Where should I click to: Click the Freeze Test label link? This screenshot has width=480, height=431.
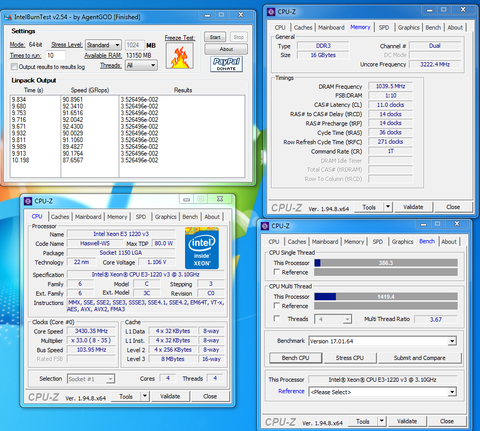(180, 38)
